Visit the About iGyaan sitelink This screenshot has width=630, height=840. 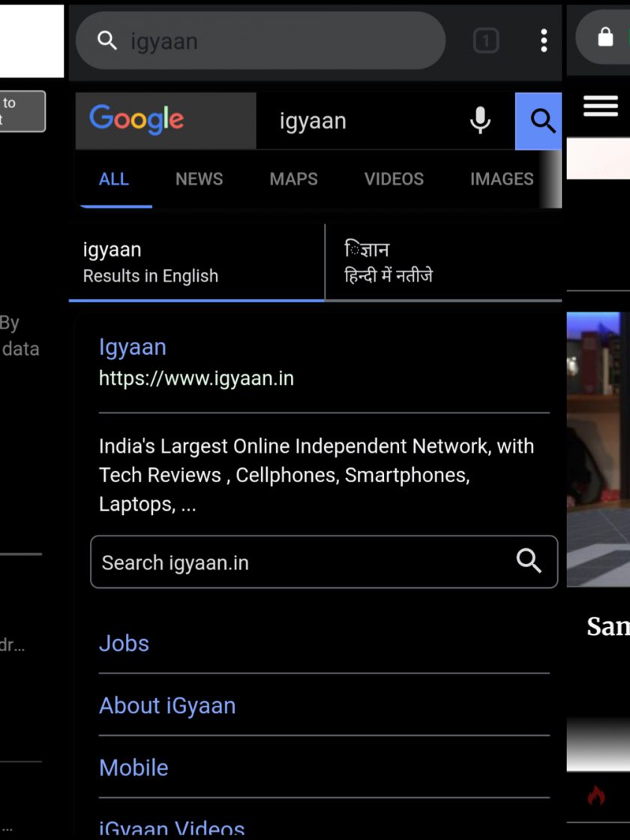pyautogui.click(x=167, y=706)
